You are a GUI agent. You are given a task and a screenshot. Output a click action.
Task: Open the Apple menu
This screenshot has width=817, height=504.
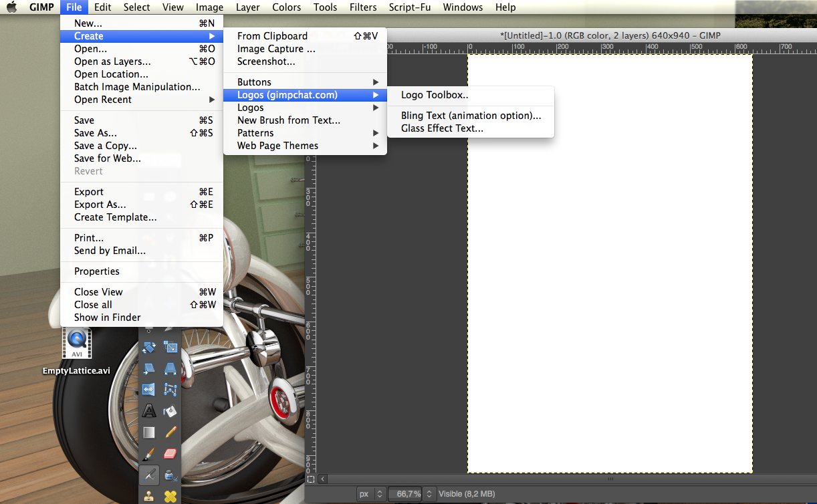tap(12, 7)
